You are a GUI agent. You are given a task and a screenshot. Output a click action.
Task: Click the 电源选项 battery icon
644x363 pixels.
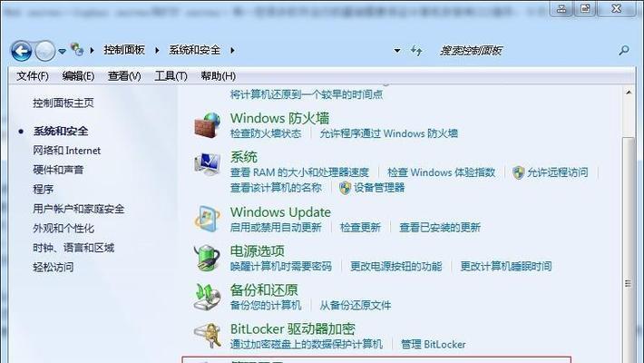(x=207, y=258)
